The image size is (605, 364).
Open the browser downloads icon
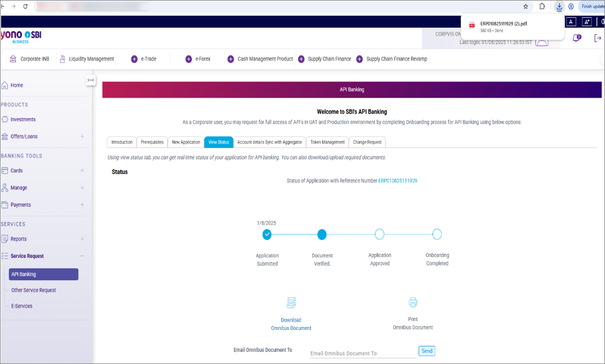(x=559, y=6)
